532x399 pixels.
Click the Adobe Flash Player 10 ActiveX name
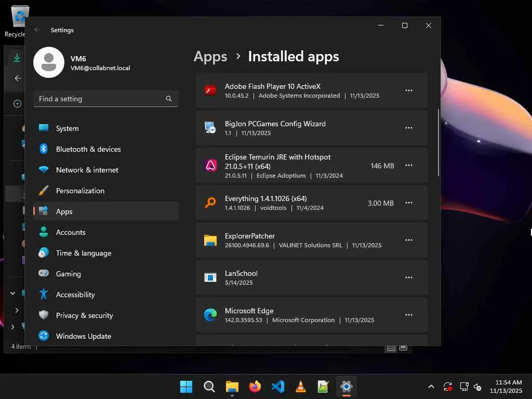pyautogui.click(x=272, y=86)
